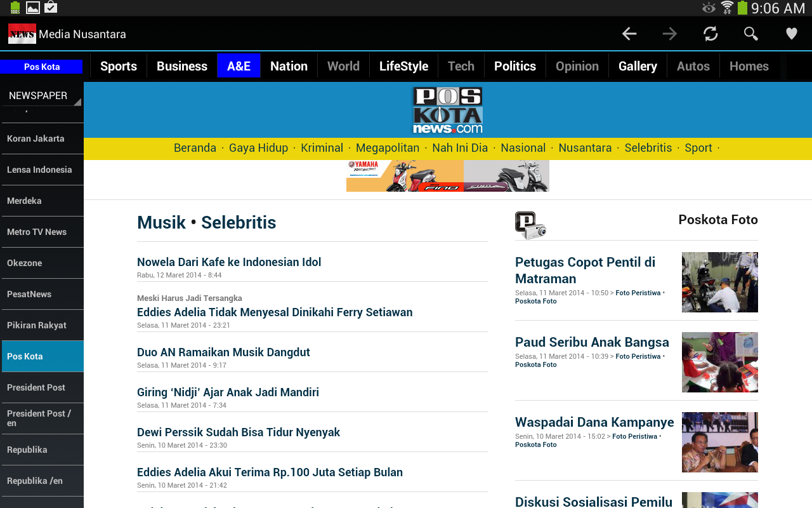The height and width of the screenshot is (508, 812).
Task: Choose President Post / en in sidebar
Action: pos(42,418)
